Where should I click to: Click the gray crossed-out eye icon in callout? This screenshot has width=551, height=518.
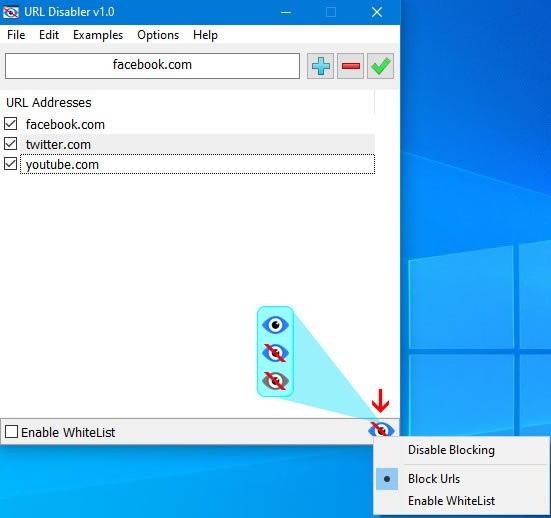click(x=276, y=381)
